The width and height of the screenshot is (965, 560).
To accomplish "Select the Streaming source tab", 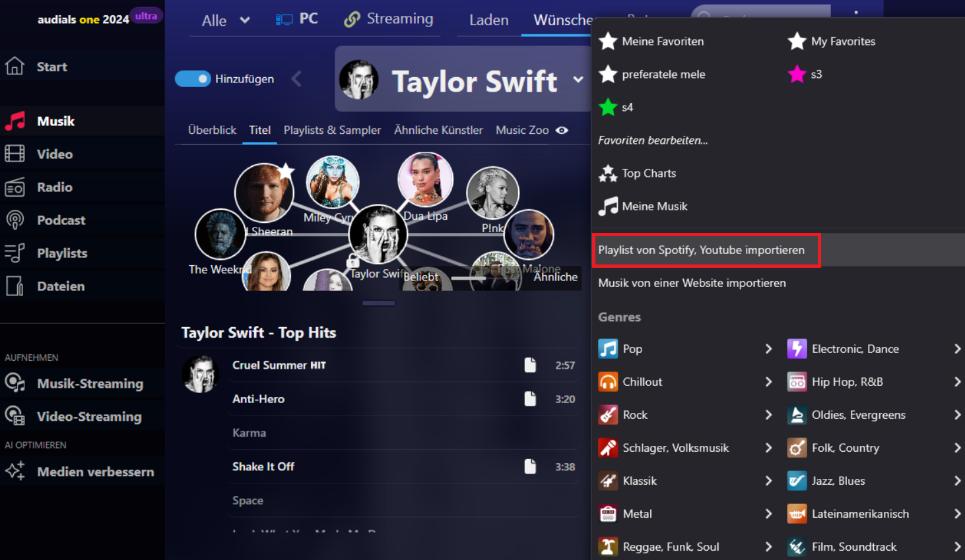I will (x=389, y=19).
